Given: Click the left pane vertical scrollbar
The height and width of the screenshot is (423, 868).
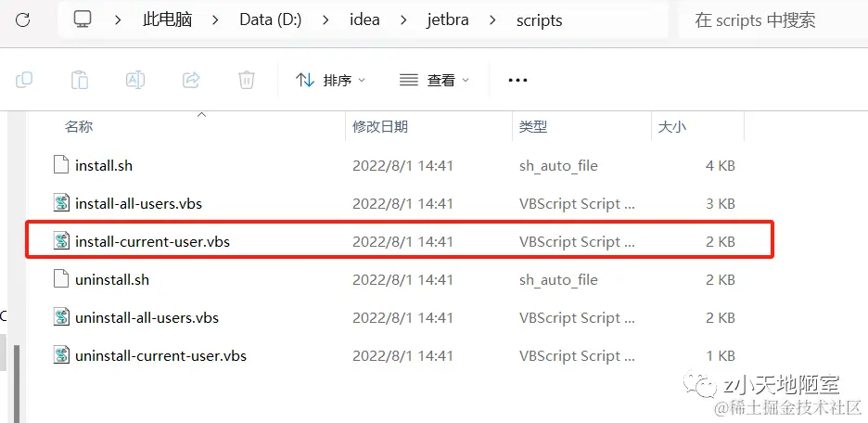Looking at the screenshot, I should (16, 383).
